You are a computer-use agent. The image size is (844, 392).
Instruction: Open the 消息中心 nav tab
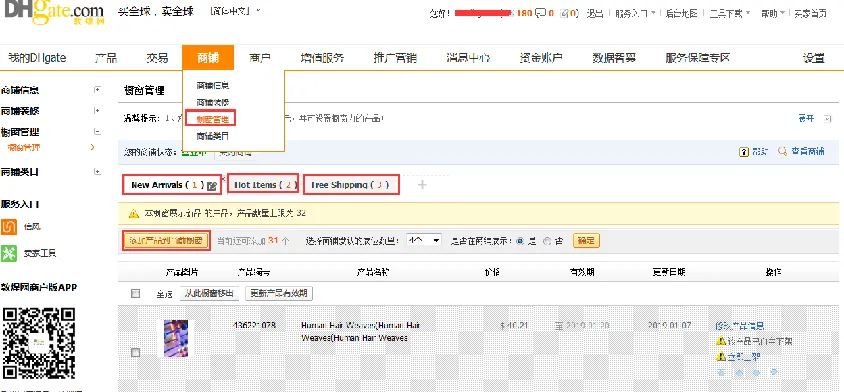(468, 58)
